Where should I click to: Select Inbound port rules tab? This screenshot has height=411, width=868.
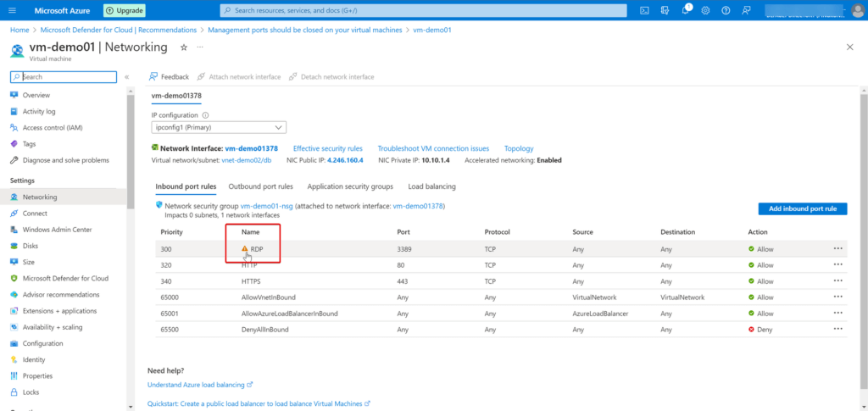tap(186, 187)
